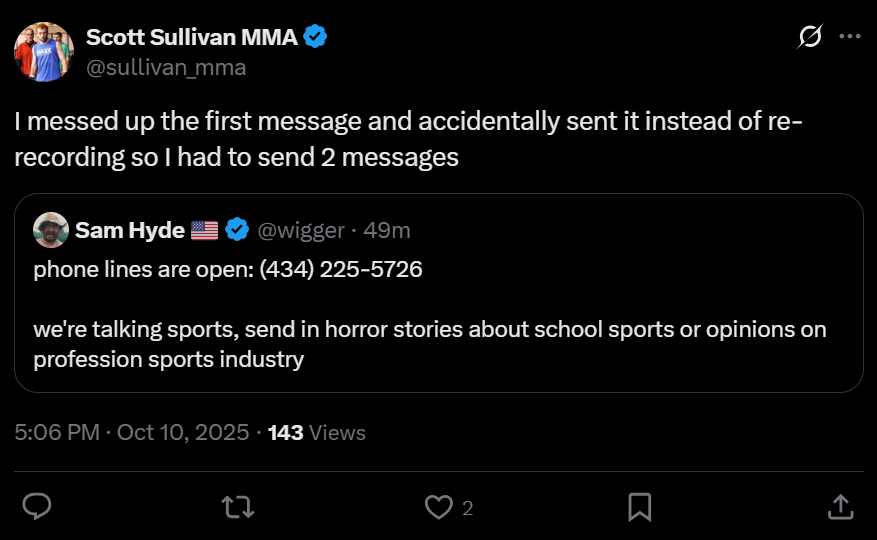Click the reply speech bubble icon

click(x=37, y=507)
